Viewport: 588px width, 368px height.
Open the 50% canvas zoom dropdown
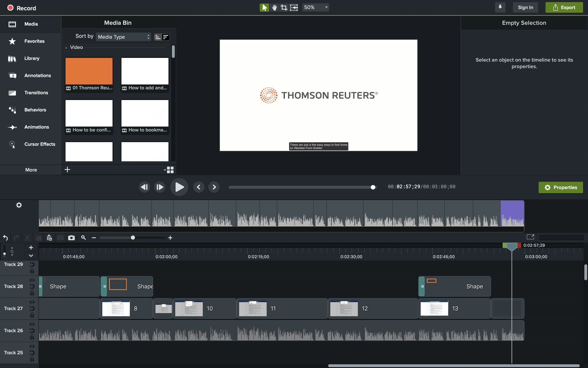pyautogui.click(x=315, y=8)
